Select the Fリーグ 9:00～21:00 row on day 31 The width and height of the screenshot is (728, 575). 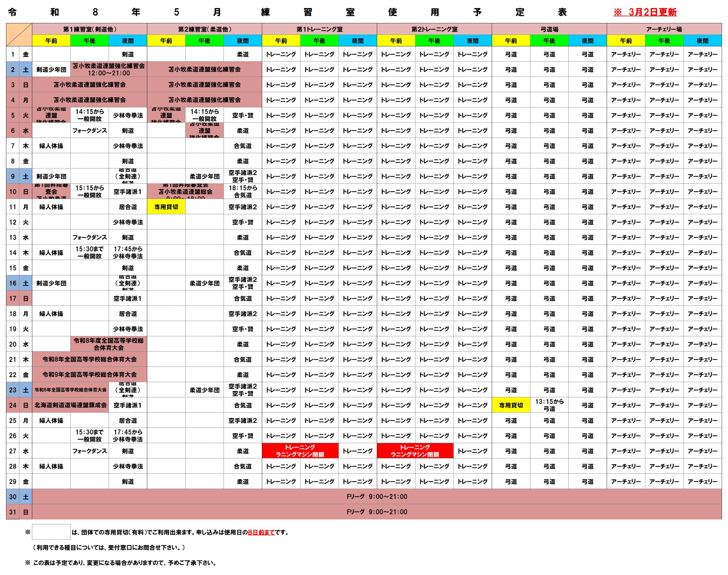click(x=377, y=512)
